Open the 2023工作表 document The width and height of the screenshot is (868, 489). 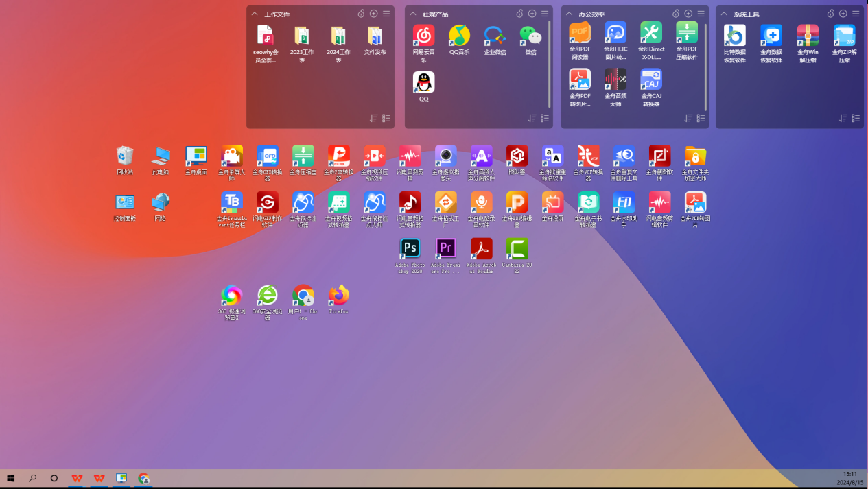pos(303,43)
